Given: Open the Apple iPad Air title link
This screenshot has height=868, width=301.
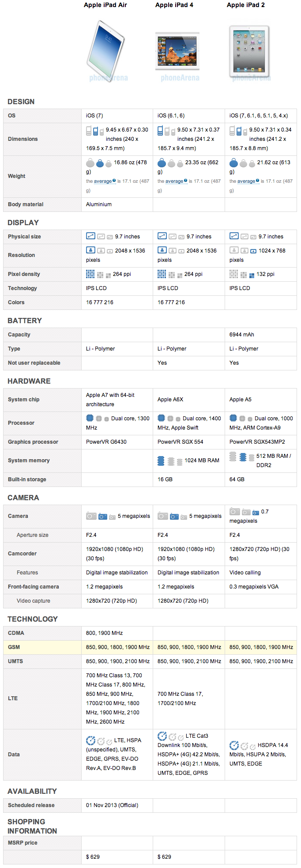Looking at the screenshot, I should click(105, 5).
